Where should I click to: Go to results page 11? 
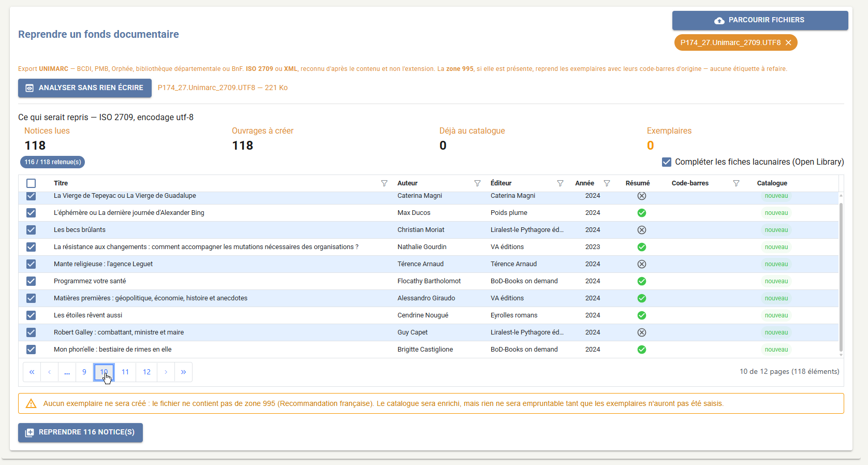[x=125, y=372]
